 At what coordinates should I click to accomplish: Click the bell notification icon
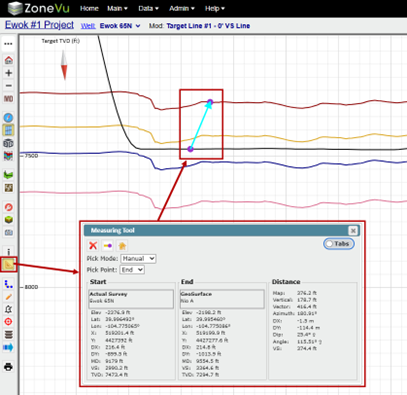click(x=8, y=309)
